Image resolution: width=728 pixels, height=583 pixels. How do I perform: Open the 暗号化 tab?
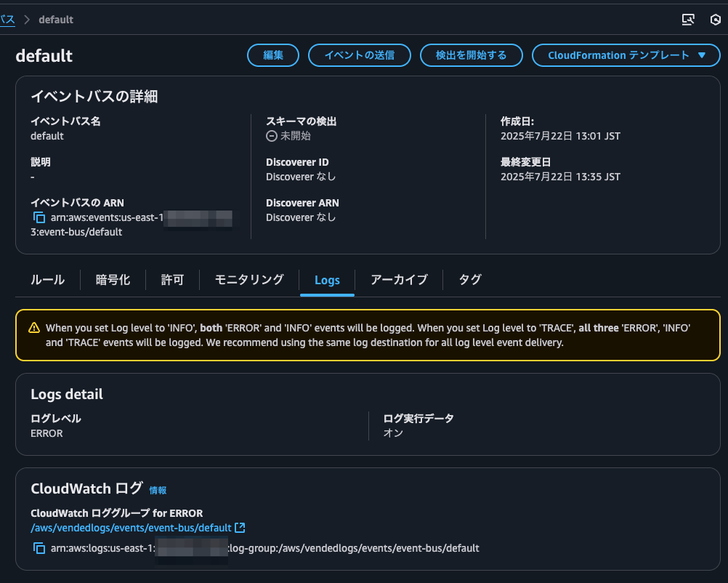[x=113, y=280]
